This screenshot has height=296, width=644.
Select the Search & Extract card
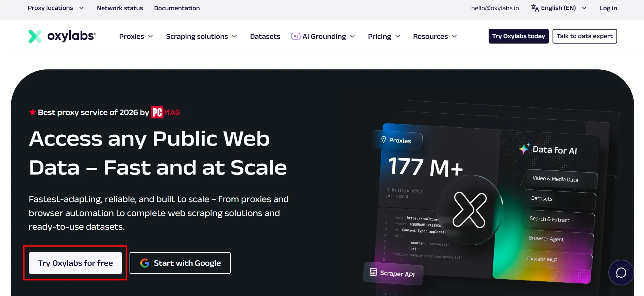[559, 220]
